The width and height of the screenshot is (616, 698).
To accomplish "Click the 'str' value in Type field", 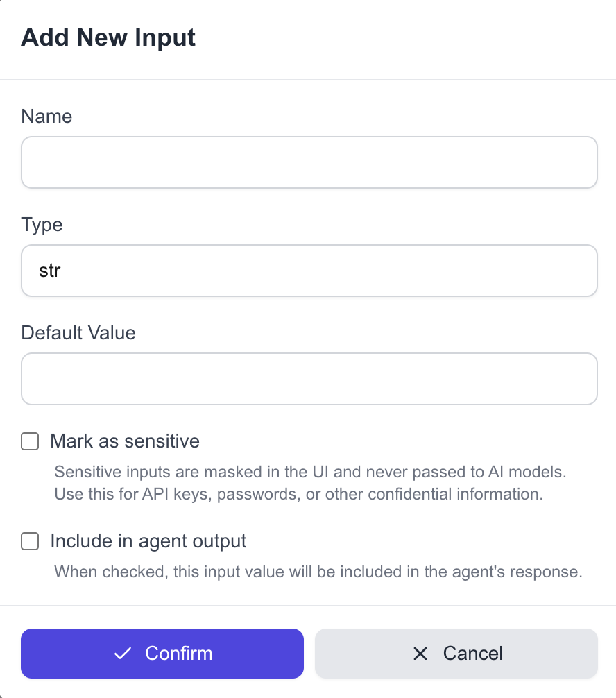I will click(x=50, y=271).
